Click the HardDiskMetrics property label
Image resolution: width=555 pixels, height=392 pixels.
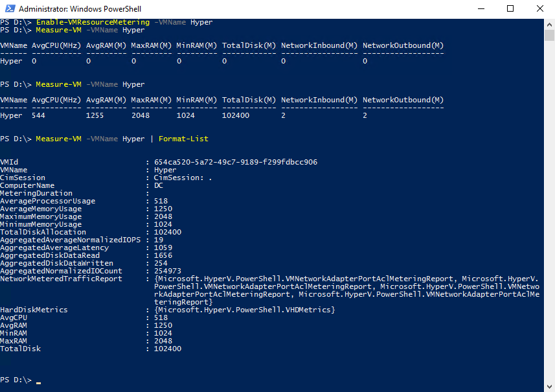click(x=34, y=310)
